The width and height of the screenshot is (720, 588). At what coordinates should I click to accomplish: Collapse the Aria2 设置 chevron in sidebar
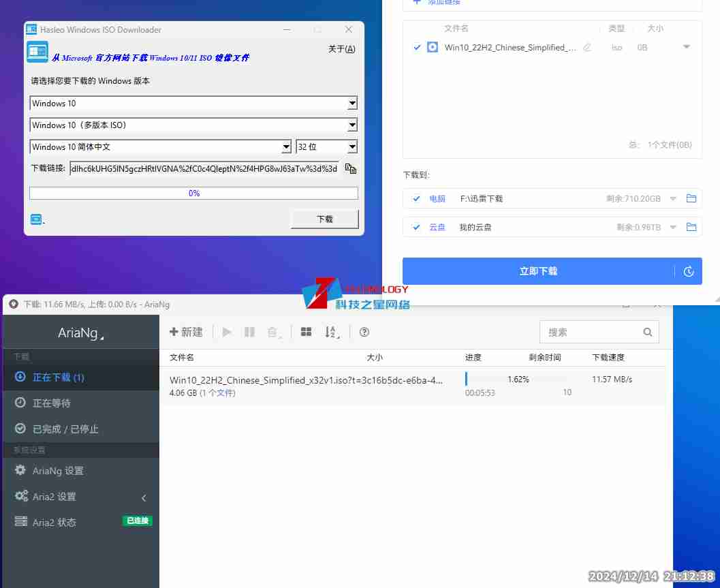click(x=144, y=497)
